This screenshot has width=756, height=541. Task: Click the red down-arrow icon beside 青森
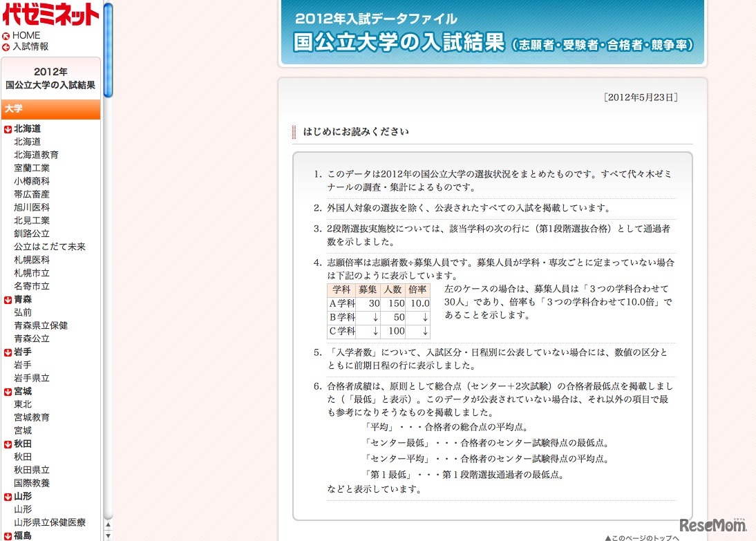coord(8,299)
